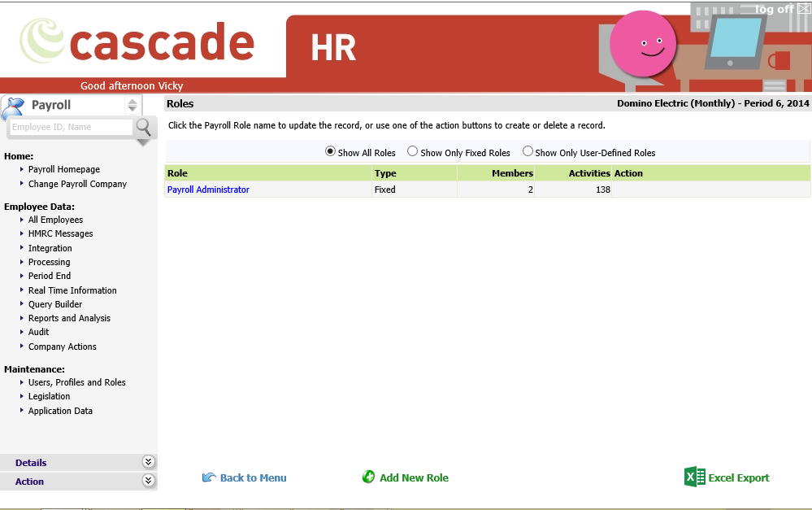
Task: Open Change Payroll Company
Action: click(77, 184)
